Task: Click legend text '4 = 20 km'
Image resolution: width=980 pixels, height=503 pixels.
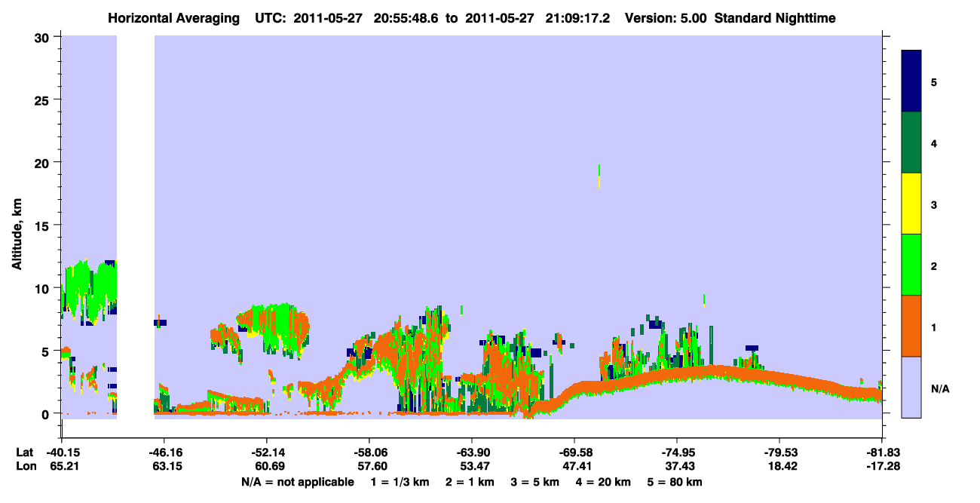Action: (602, 482)
